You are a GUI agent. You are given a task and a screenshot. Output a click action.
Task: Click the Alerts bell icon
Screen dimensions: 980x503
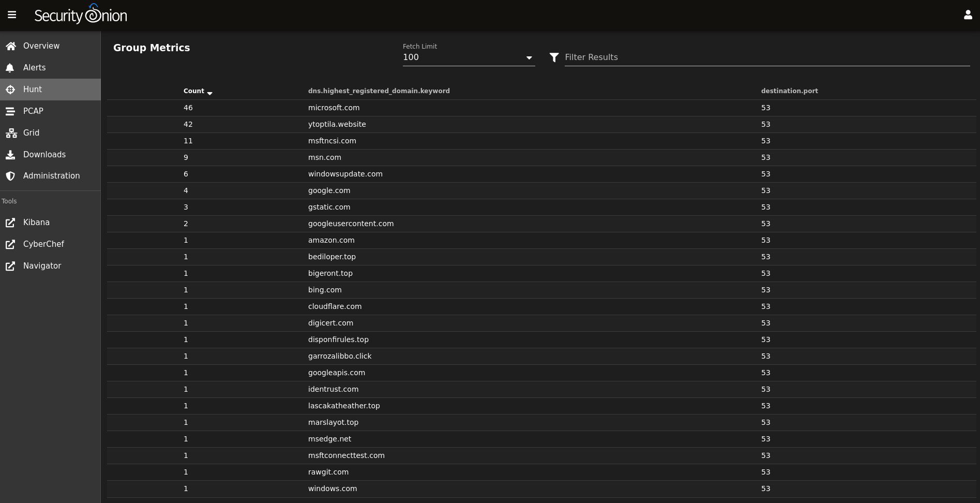pyautogui.click(x=10, y=68)
